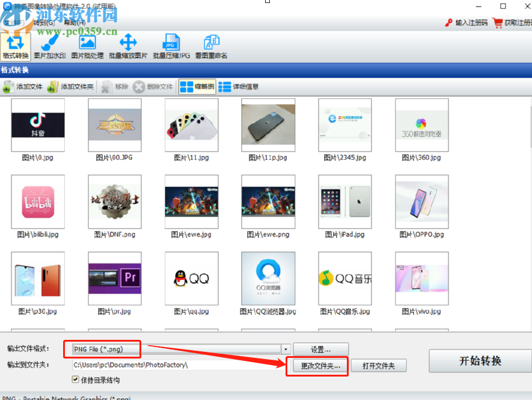Click 添加文件 add file button
The image size is (532, 400).
click(x=22, y=87)
